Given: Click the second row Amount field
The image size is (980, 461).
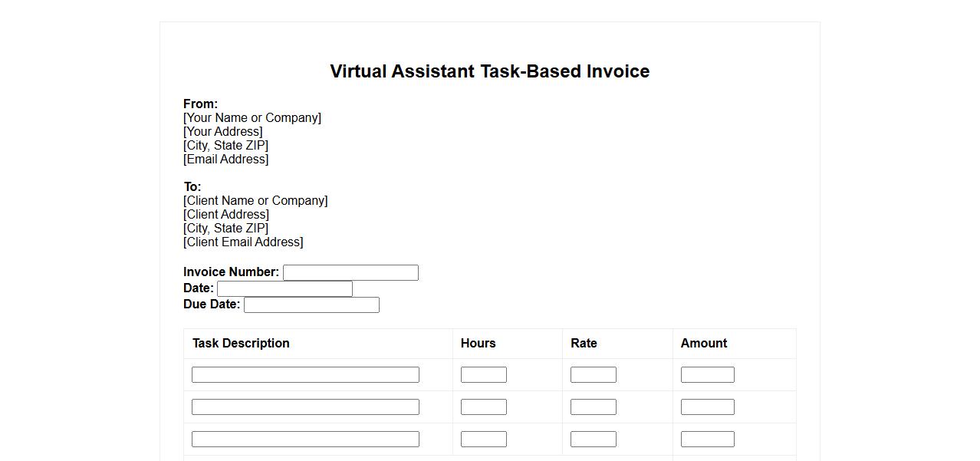Looking at the screenshot, I should pyautogui.click(x=707, y=407).
